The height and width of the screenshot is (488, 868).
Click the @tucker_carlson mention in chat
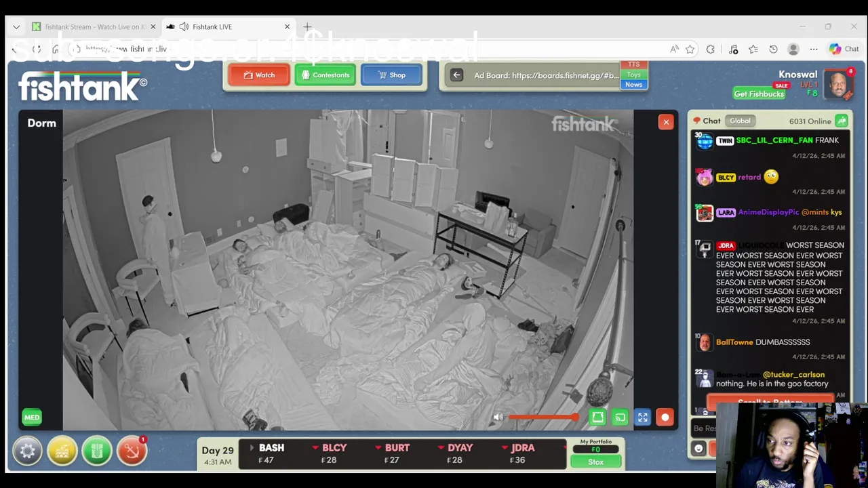pos(793,375)
